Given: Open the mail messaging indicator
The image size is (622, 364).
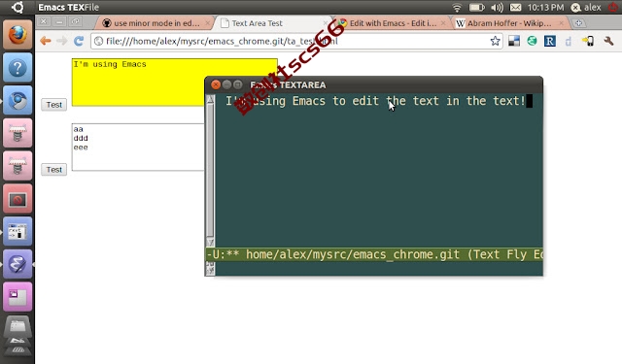Looking at the screenshot, I should pyautogui.click(x=515, y=7).
